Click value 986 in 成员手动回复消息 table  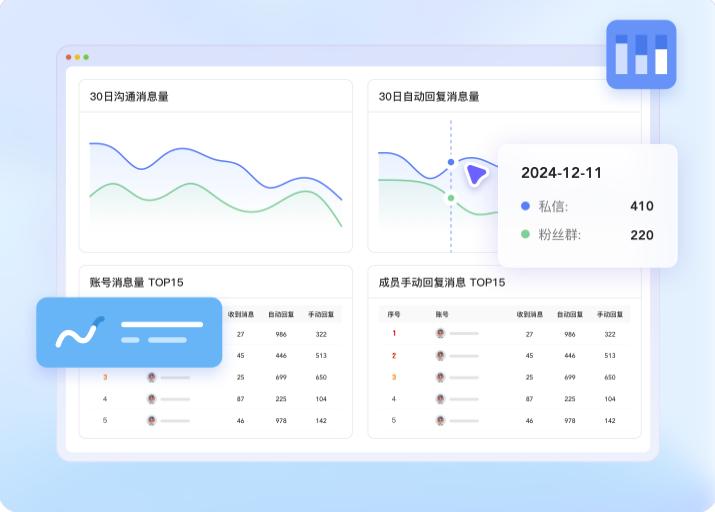coord(570,334)
